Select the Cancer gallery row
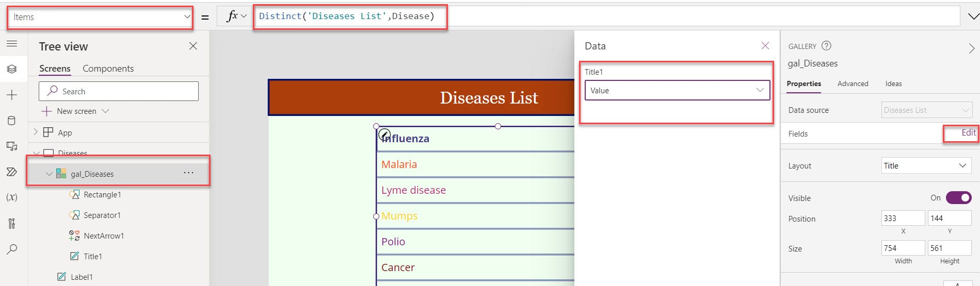 point(475,267)
